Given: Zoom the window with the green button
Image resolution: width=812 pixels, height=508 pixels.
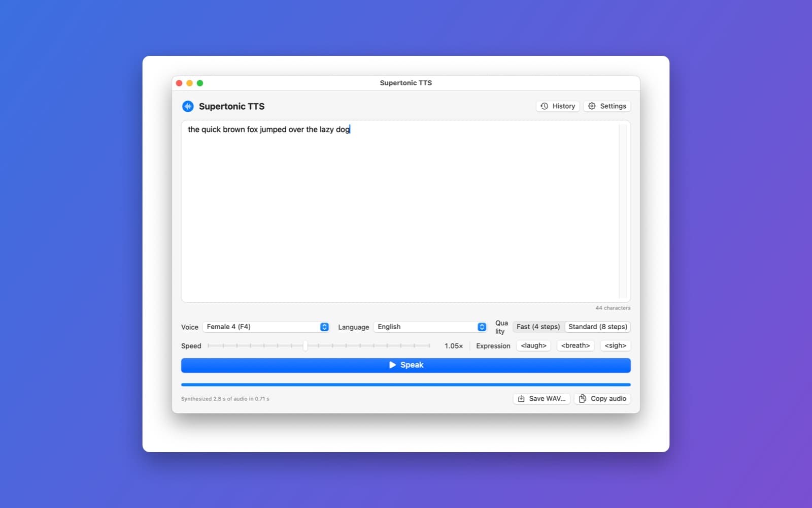Looking at the screenshot, I should click(x=200, y=83).
